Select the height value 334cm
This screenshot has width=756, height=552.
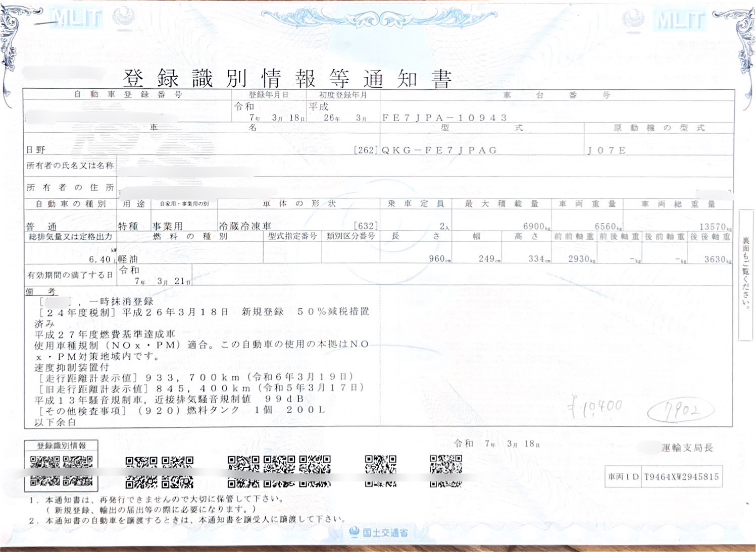[540, 259]
